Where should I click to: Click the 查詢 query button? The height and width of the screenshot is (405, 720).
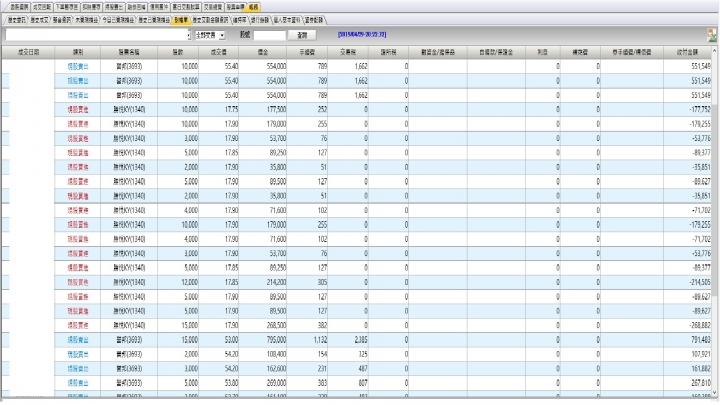[302, 35]
